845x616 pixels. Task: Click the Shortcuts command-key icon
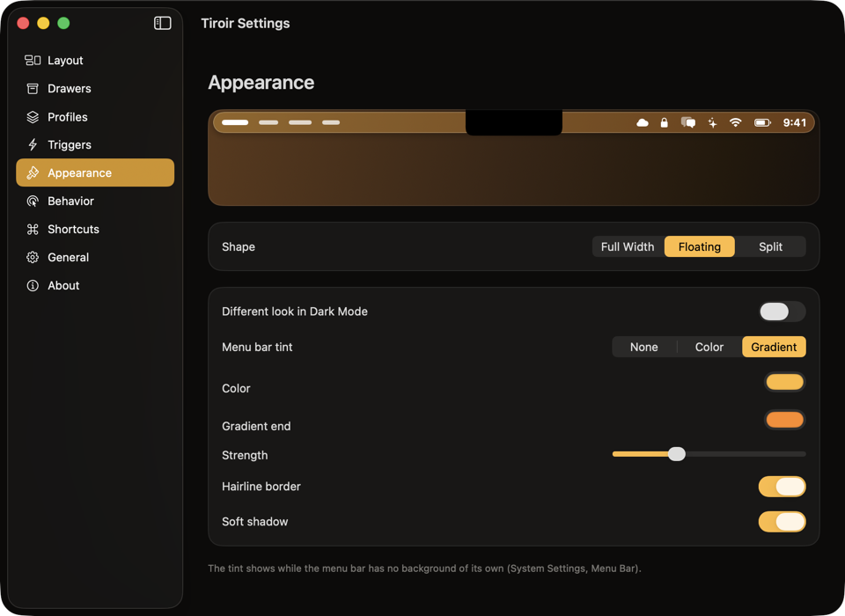tap(33, 229)
